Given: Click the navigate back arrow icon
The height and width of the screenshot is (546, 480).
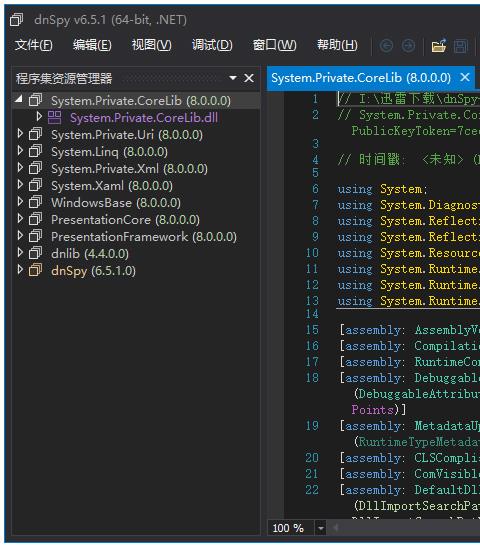Looking at the screenshot, I should point(386,45).
